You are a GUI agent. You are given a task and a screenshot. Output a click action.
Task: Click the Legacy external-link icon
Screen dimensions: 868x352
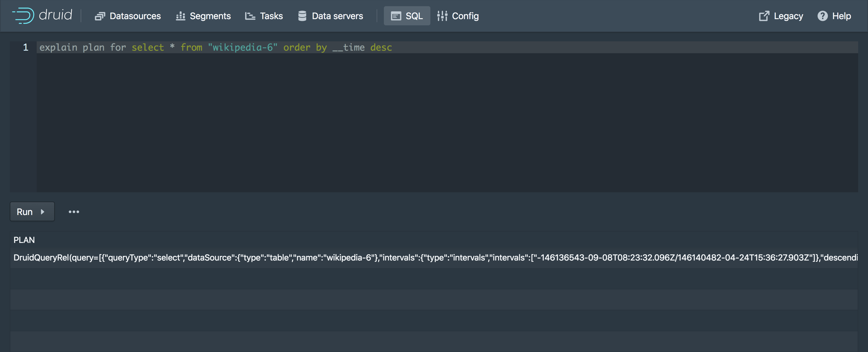point(764,16)
